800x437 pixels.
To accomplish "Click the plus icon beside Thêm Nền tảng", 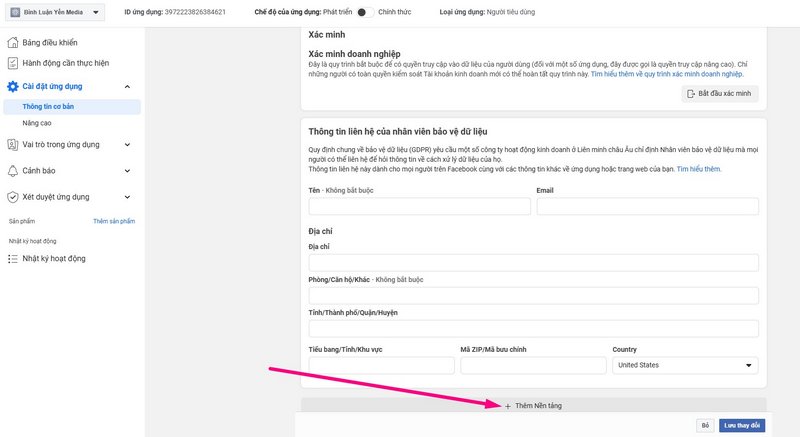I will click(x=508, y=406).
